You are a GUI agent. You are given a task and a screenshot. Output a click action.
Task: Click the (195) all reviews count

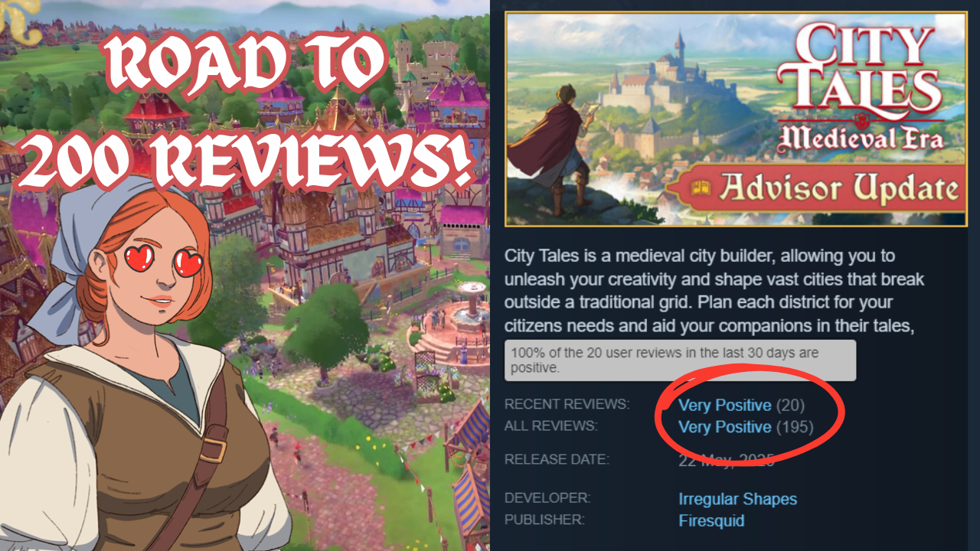795,426
